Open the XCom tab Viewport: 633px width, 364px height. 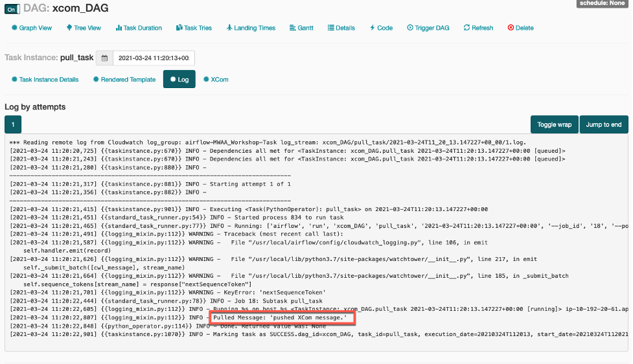click(216, 80)
